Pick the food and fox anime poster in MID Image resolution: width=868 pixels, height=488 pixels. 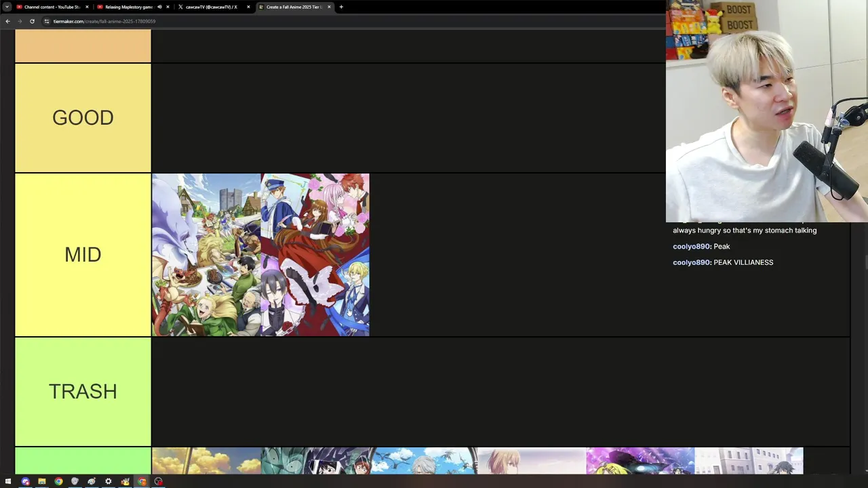point(206,255)
